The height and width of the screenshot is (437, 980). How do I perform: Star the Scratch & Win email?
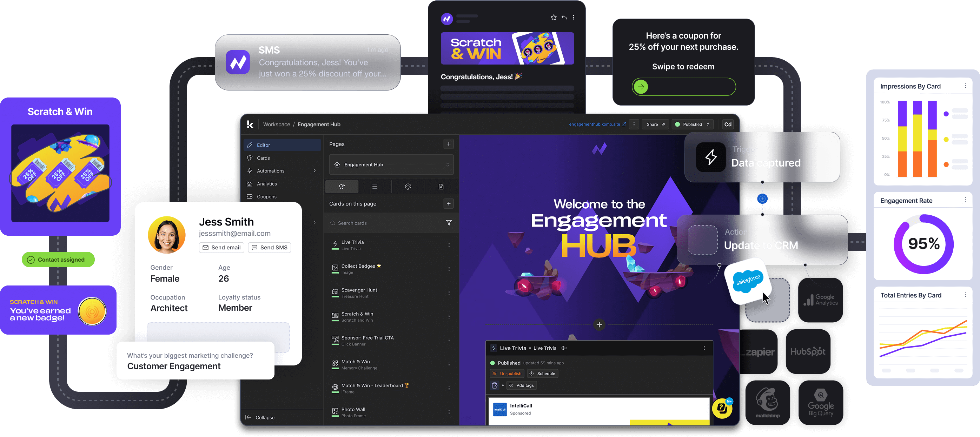click(x=554, y=18)
